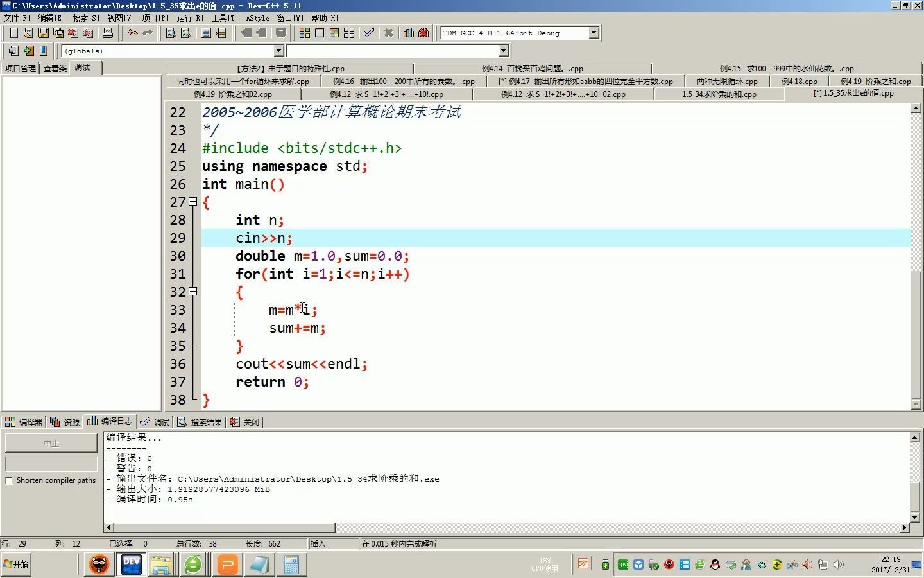Open the 文件[F] menu
924x578 pixels.
point(17,18)
